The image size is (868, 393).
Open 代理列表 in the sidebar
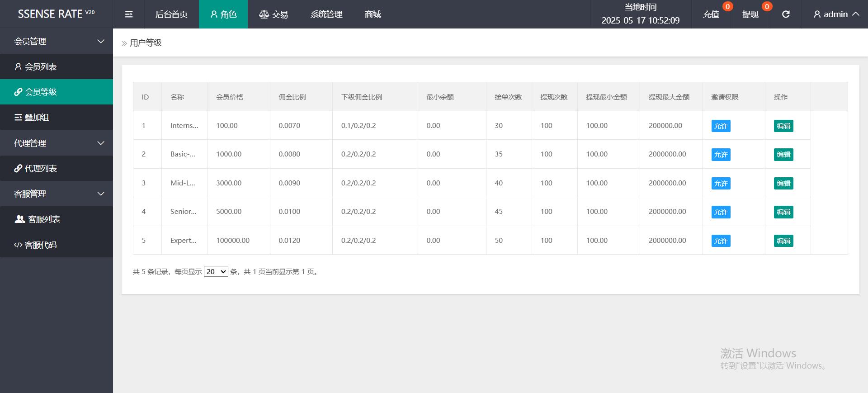click(57, 169)
